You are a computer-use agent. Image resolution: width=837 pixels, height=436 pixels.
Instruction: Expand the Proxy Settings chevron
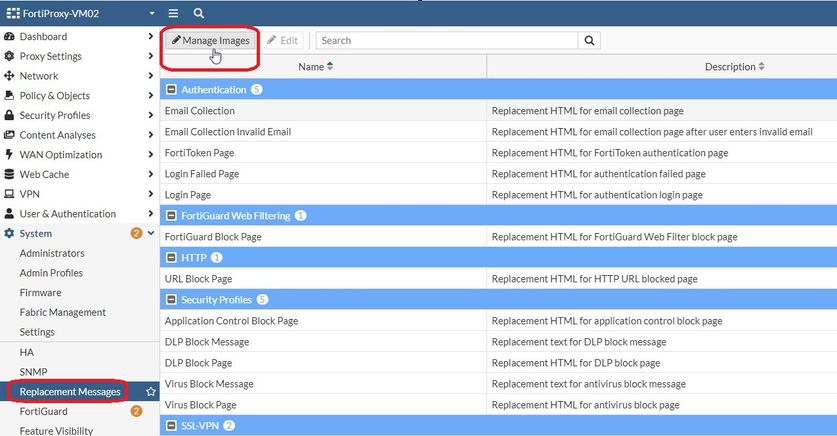tap(151, 56)
